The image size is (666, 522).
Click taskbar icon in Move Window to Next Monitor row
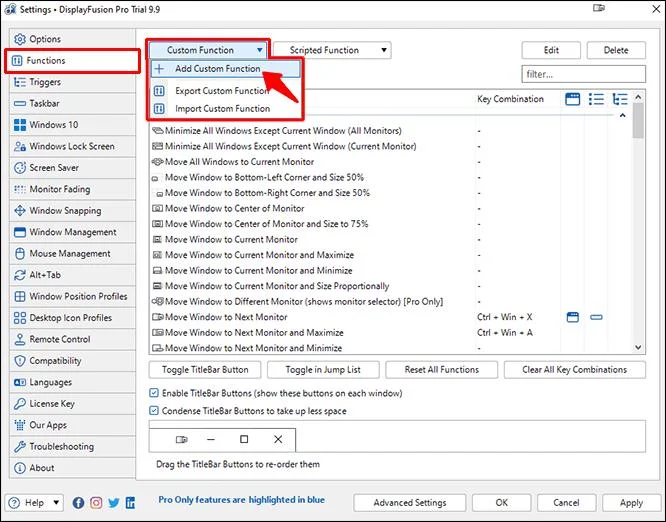click(596, 317)
